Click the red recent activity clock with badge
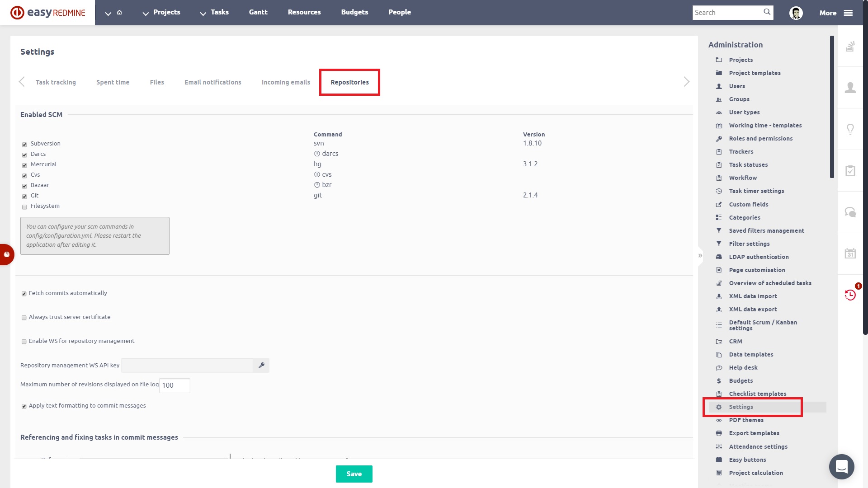The height and width of the screenshot is (488, 868). [850, 295]
